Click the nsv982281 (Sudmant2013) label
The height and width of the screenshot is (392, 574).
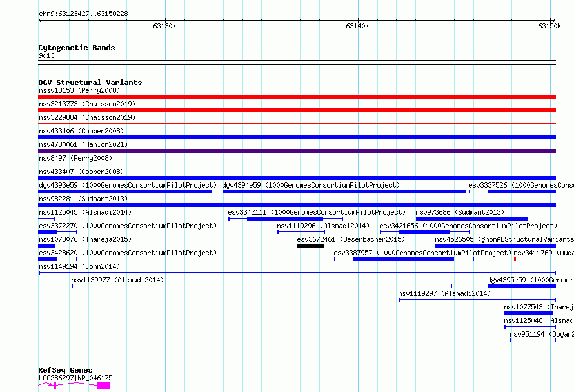pos(83,199)
